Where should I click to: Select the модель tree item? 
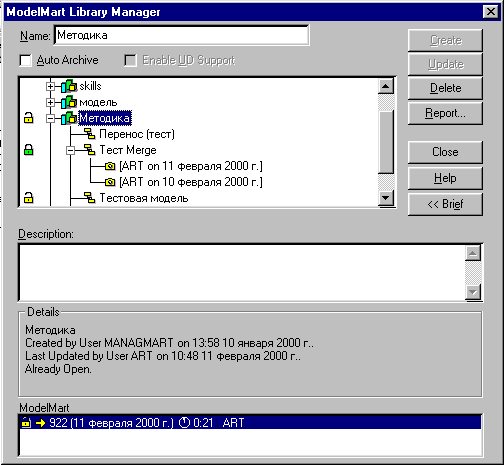tap(98, 102)
